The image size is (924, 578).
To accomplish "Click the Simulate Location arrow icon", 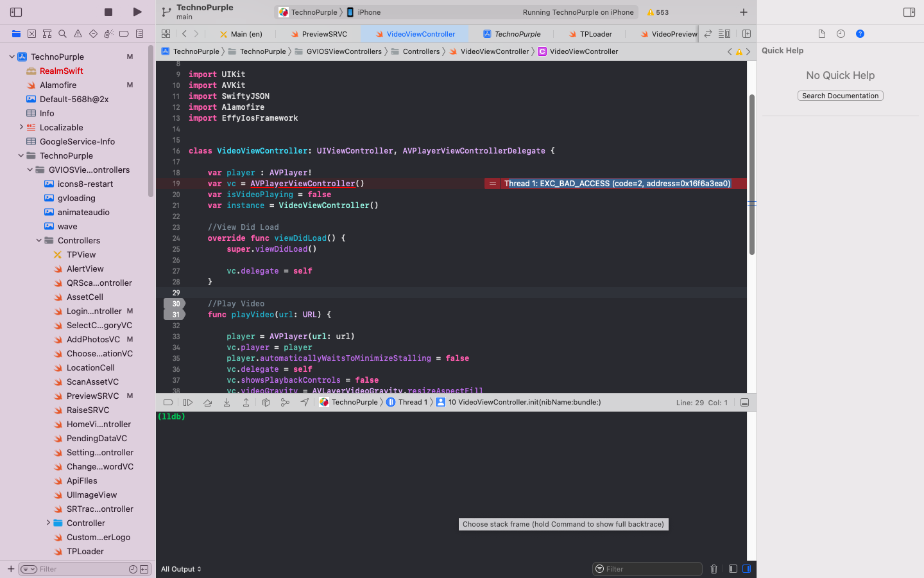I will [304, 403].
